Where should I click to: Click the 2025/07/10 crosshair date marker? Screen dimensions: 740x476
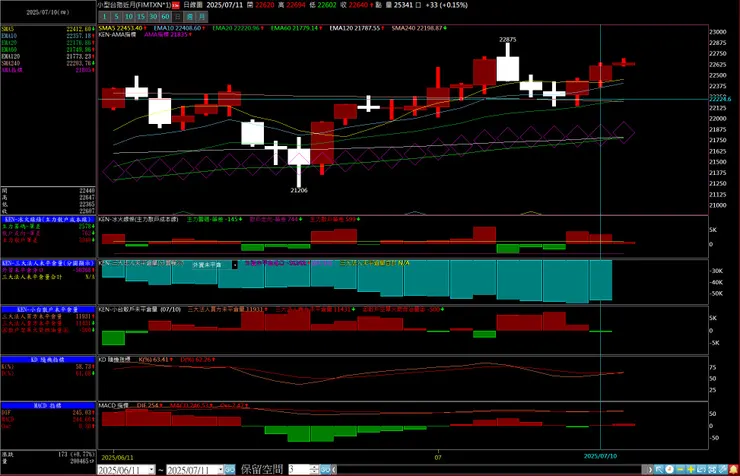(x=600, y=456)
